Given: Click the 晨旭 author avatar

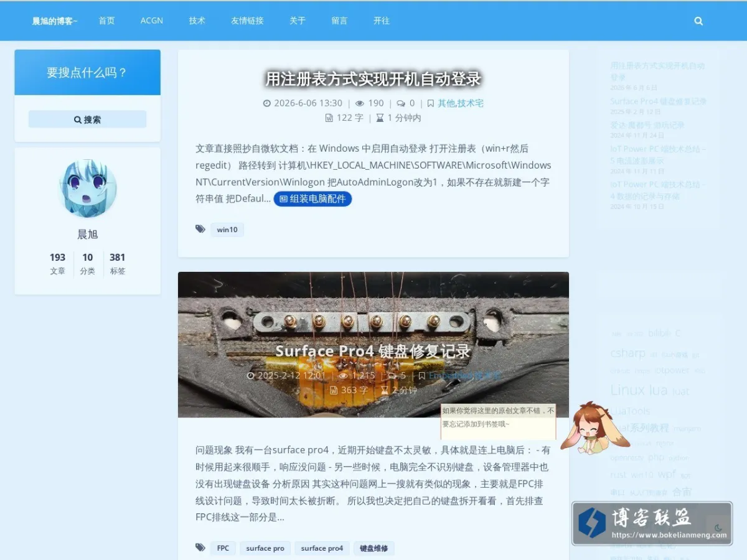Looking at the screenshot, I should [x=87, y=188].
